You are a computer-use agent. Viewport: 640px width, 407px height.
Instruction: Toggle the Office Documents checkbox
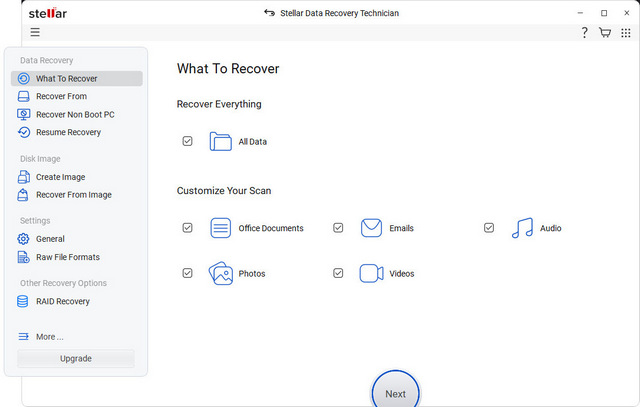187,228
